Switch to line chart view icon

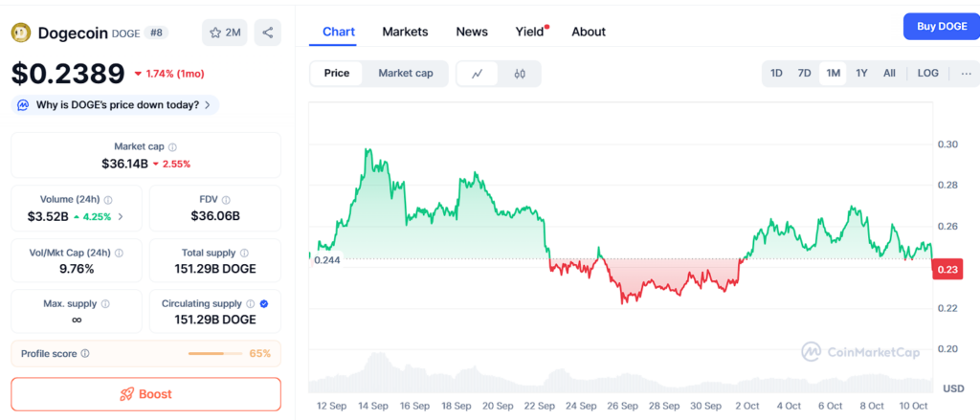pos(478,74)
